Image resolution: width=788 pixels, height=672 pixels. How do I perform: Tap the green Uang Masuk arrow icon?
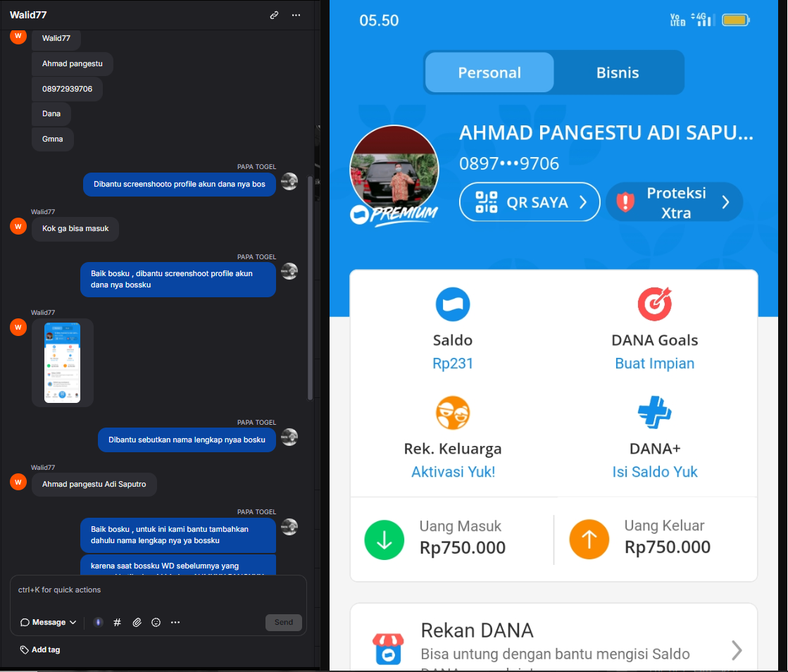384,540
